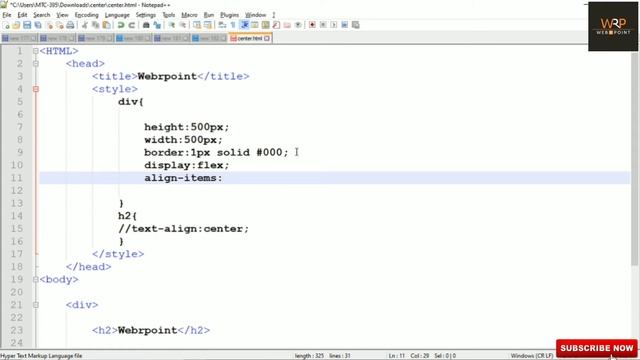640x360 pixels.
Task: Click the Close All toolbar icon
Action: 60,25
